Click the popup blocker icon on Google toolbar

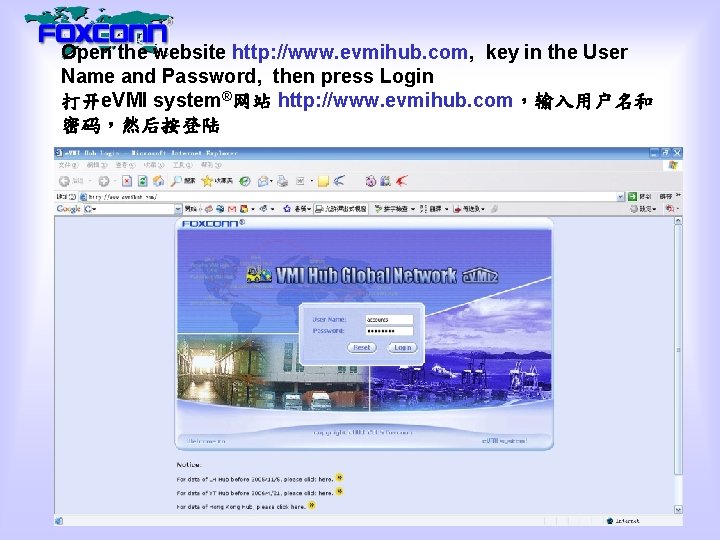(319, 209)
